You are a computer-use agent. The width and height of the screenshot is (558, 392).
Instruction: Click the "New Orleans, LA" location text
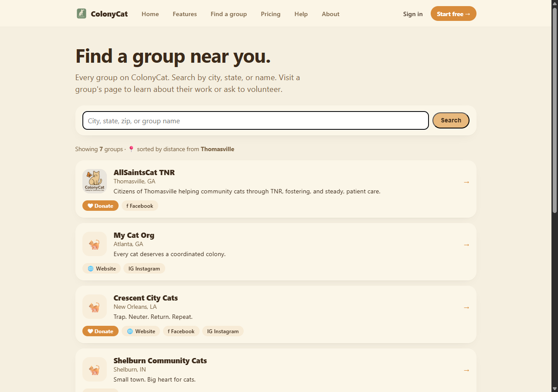(135, 307)
